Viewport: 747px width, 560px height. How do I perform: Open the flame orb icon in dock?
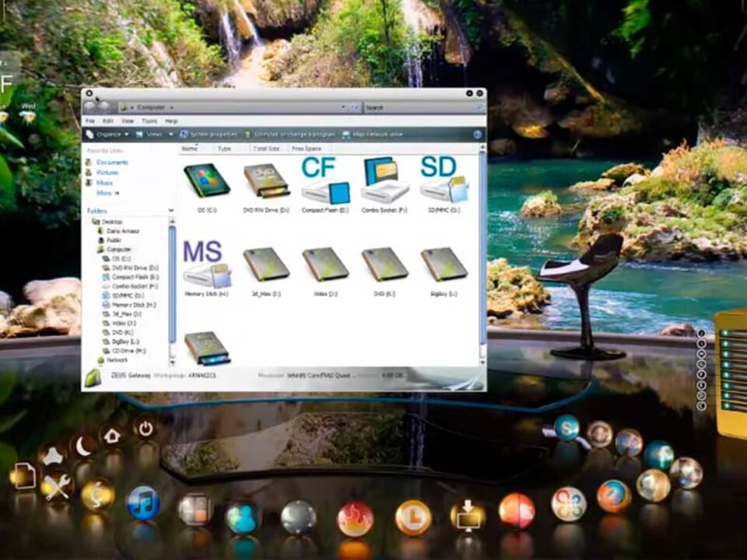pyautogui.click(x=356, y=518)
